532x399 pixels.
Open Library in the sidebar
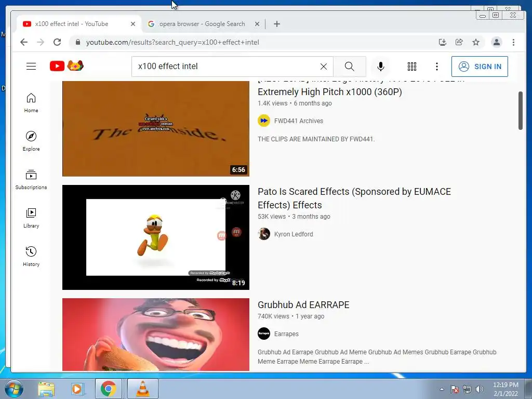(31, 218)
